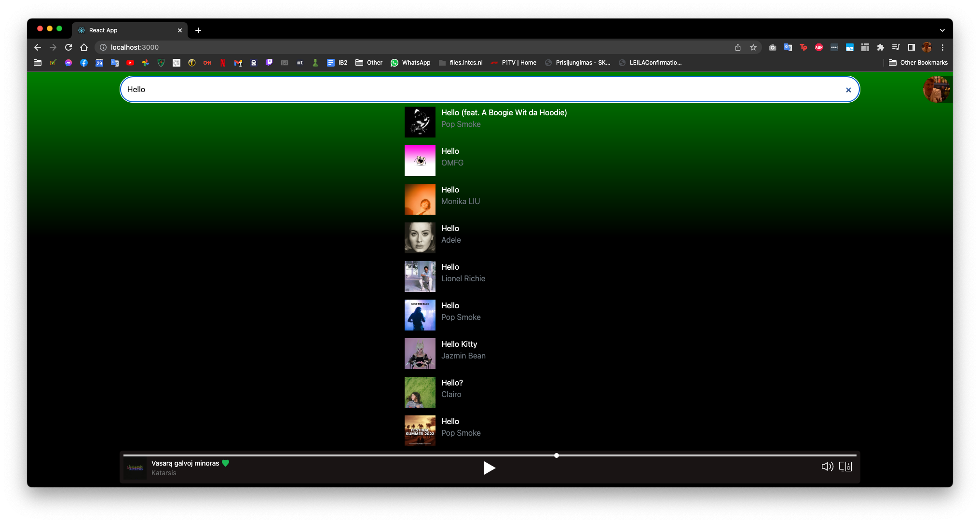
Task: Open the F1TV | Home bookmark
Action: click(x=514, y=63)
